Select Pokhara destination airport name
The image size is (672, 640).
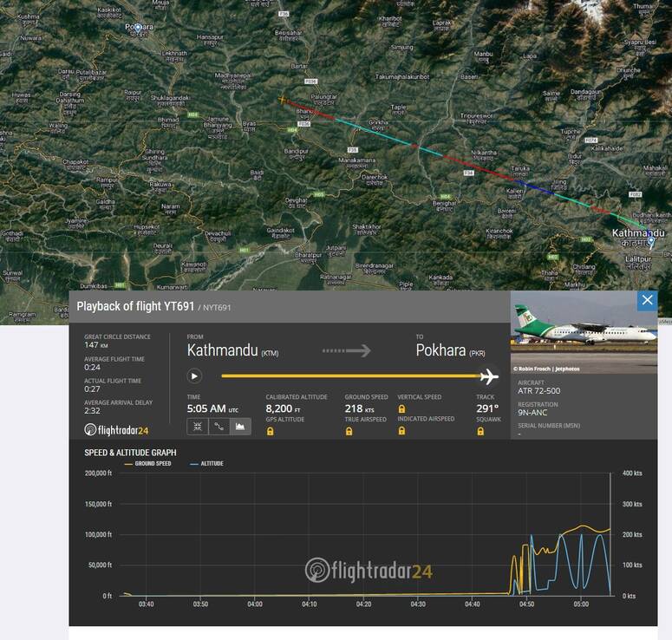click(440, 350)
